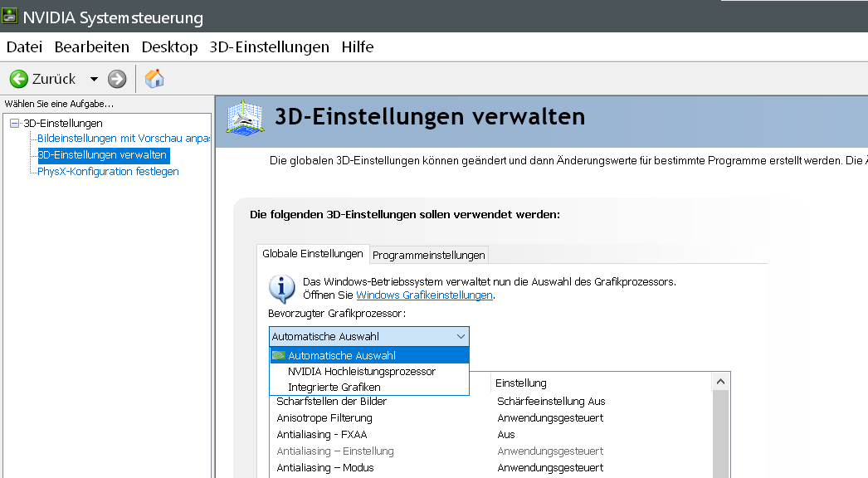Click Anwendungsgesteuert value for Anisotrope Filterung

click(x=550, y=418)
